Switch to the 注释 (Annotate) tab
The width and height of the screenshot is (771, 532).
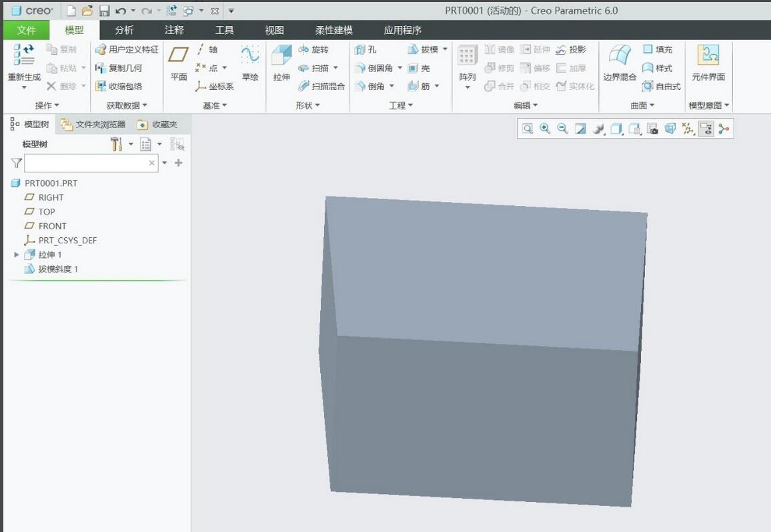coord(174,30)
